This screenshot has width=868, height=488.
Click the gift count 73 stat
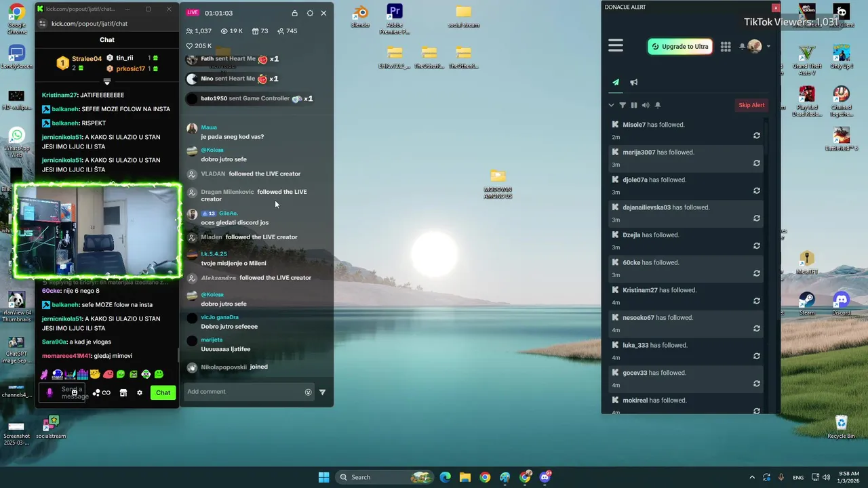tap(260, 31)
